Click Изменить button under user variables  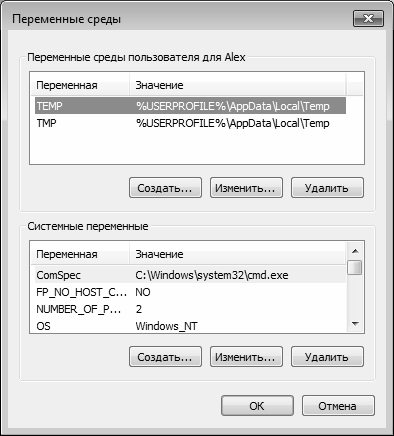tap(246, 188)
